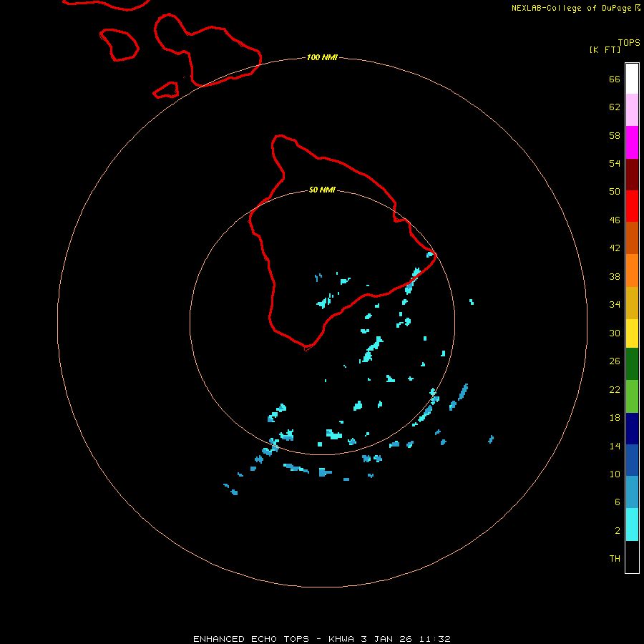This screenshot has height=644, width=644.
Task: Click the 100 NMI range ring label
Action: [x=322, y=57]
